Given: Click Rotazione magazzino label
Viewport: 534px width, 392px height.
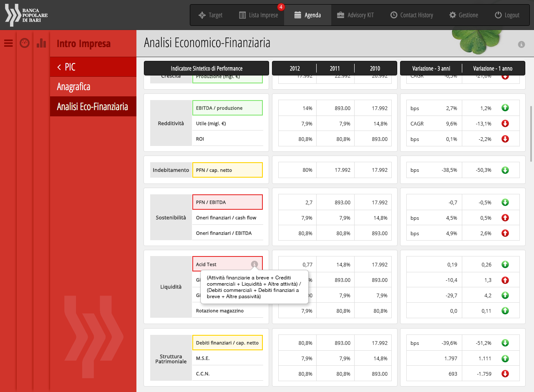Looking at the screenshot, I should (x=220, y=311).
